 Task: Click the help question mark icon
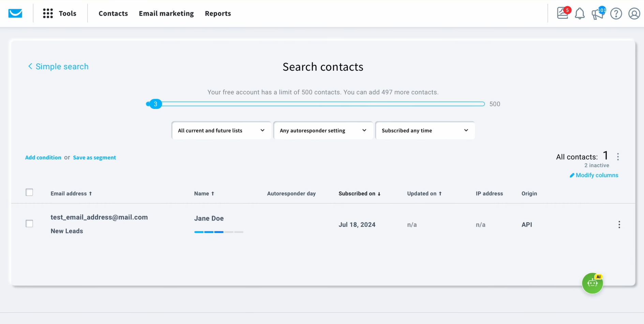(x=616, y=14)
